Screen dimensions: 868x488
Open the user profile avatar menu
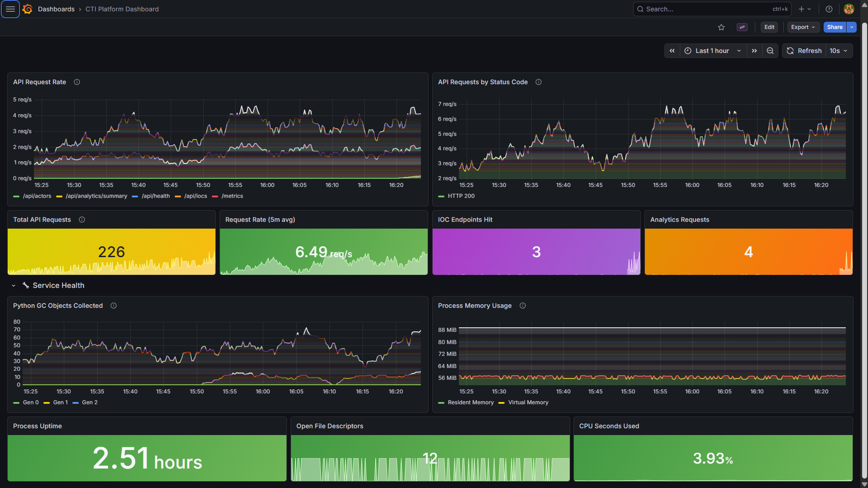coord(849,9)
